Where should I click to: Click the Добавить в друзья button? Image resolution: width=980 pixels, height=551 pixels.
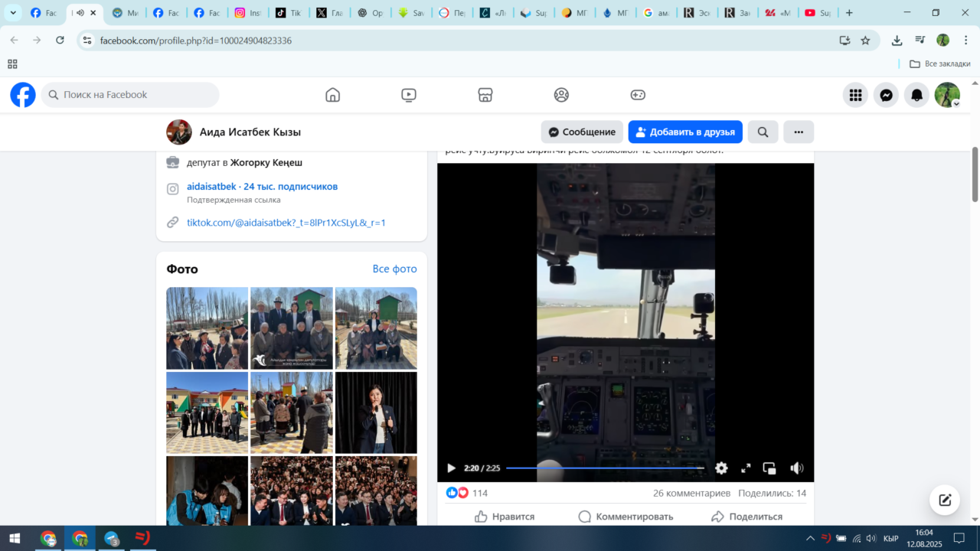pos(685,132)
